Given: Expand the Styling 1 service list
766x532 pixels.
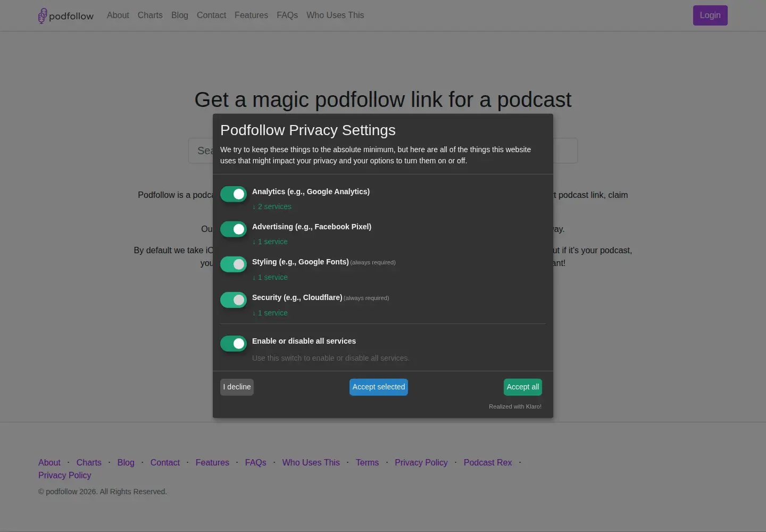Looking at the screenshot, I should [x=270, y=277].
